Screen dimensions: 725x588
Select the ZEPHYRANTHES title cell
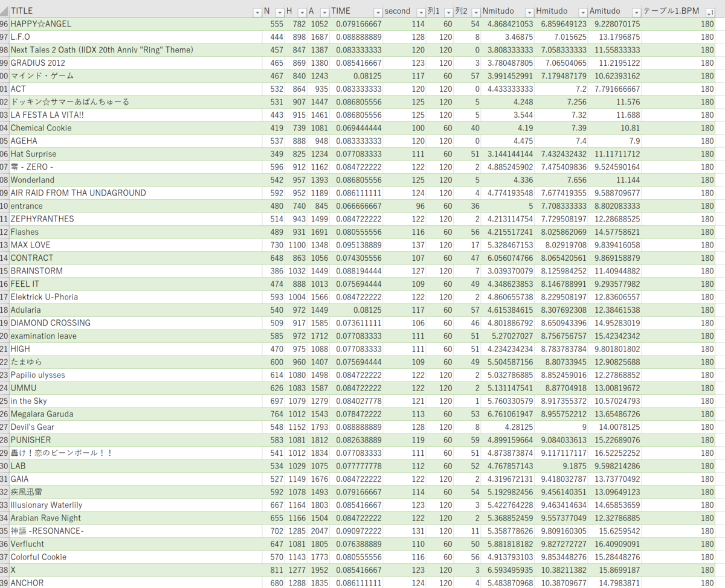tap(135, 219)
